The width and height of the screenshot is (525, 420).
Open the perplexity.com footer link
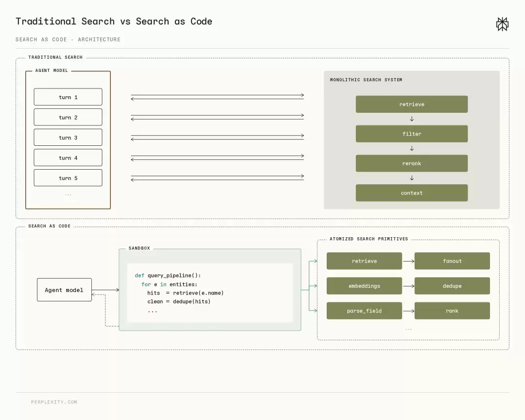pos(54,402)
